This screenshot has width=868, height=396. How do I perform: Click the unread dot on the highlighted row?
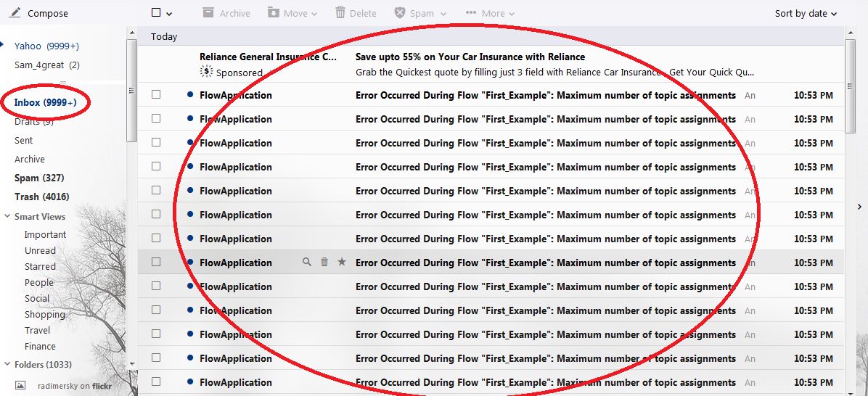pos(190,262)
